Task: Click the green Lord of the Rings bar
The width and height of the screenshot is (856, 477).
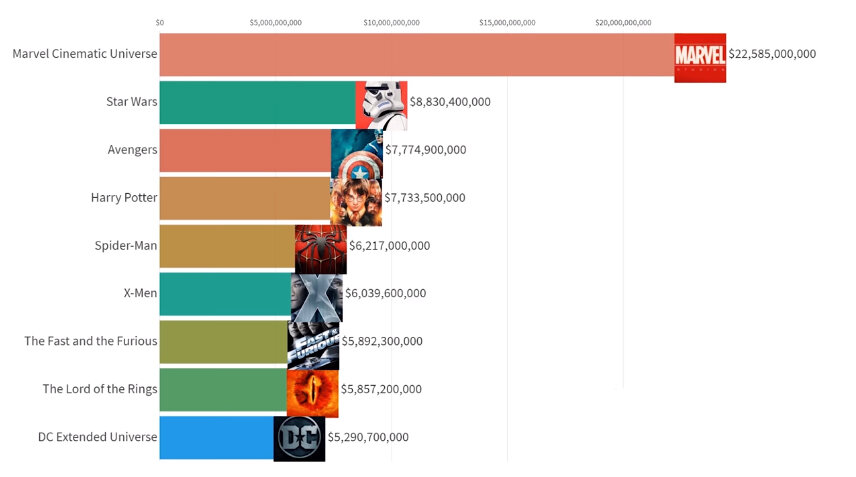Action: click(x=223, y=390)
